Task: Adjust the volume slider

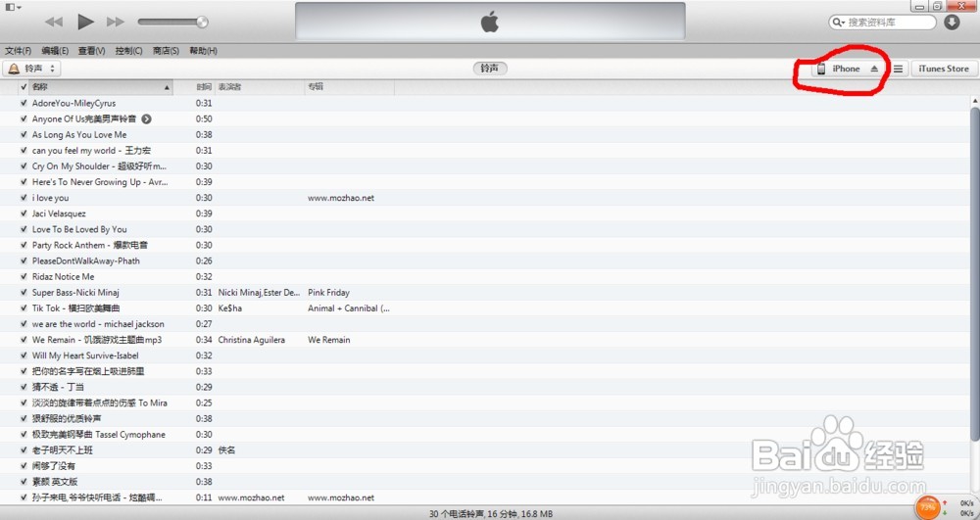Action: point(173,22)
